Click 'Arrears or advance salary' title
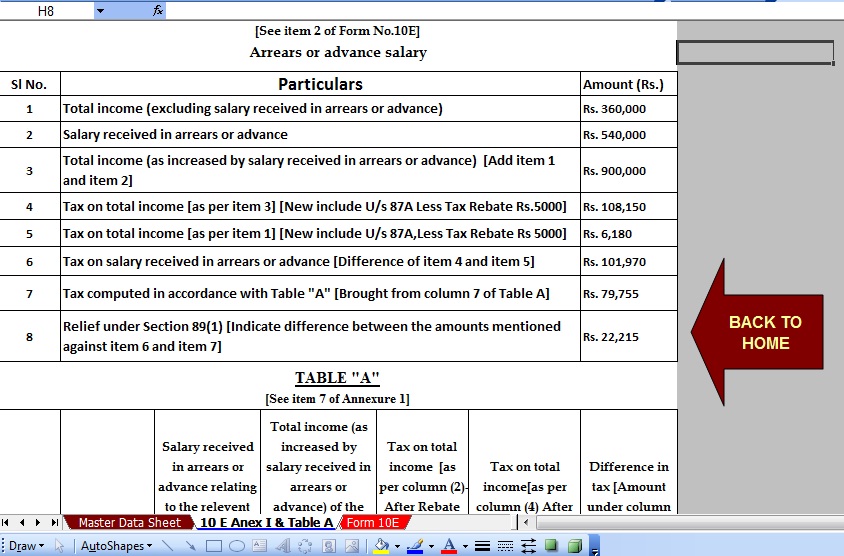This screenshot has width=844, height=556. (x=338, y=52)
